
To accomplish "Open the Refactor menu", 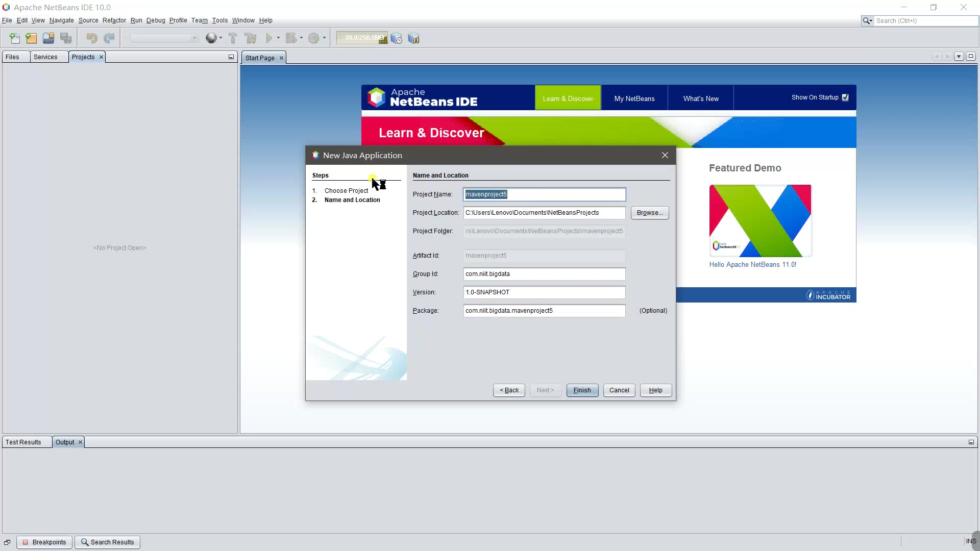I will click(x=114, y=20).
